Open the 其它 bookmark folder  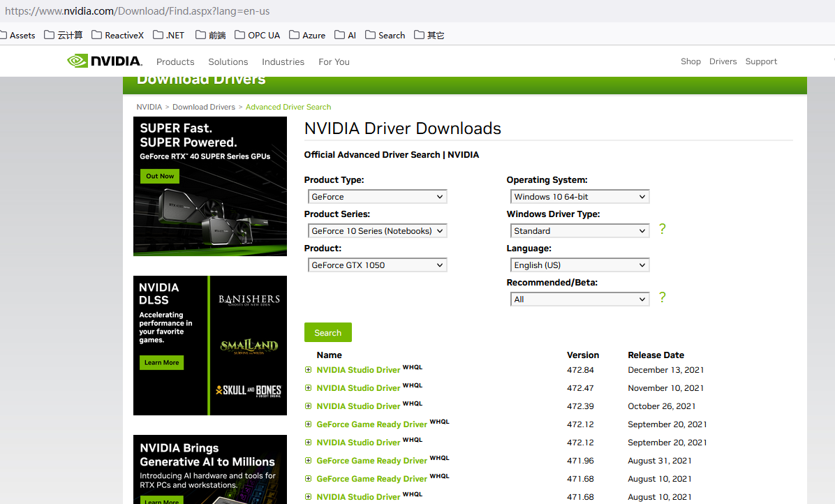click(429, 35)
